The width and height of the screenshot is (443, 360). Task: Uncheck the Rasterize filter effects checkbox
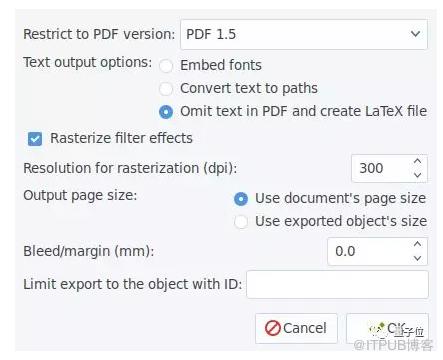[35, 139]
